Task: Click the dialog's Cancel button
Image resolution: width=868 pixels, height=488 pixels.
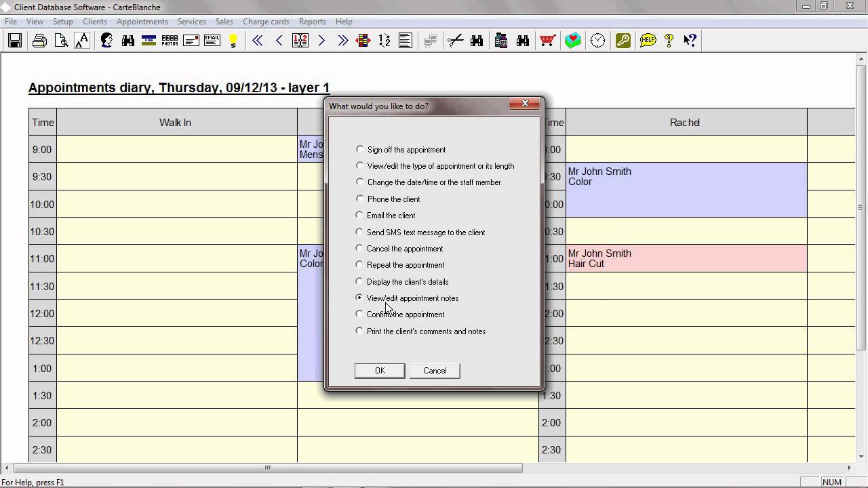Action: (x=435, y=371)
